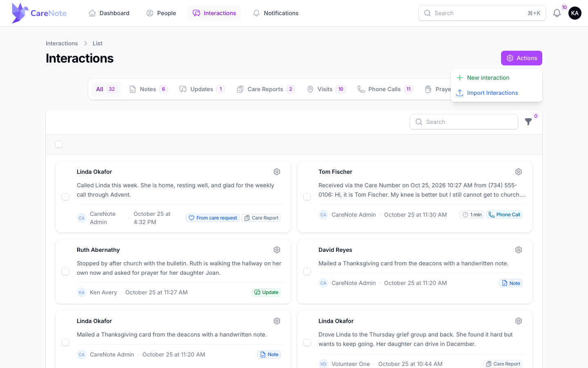This screenshot has width=588, height=368.
Task: Select Import Interactions from the Actions menu
Action: (x=497, y=93)
